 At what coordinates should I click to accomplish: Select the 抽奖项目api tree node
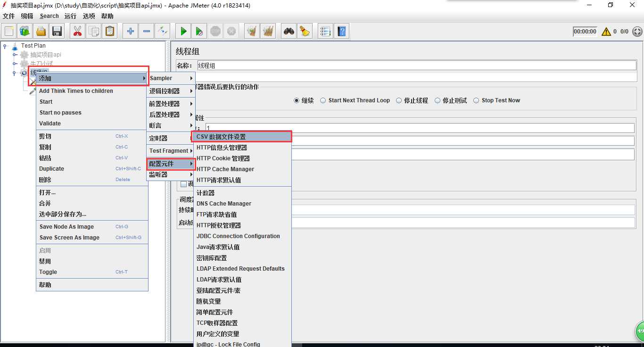pos(46,55)
